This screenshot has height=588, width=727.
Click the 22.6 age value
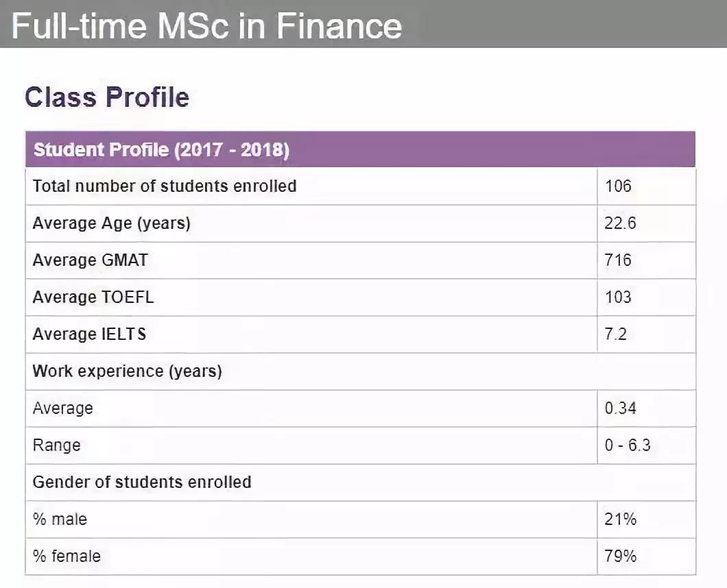(x=620, y=223)
